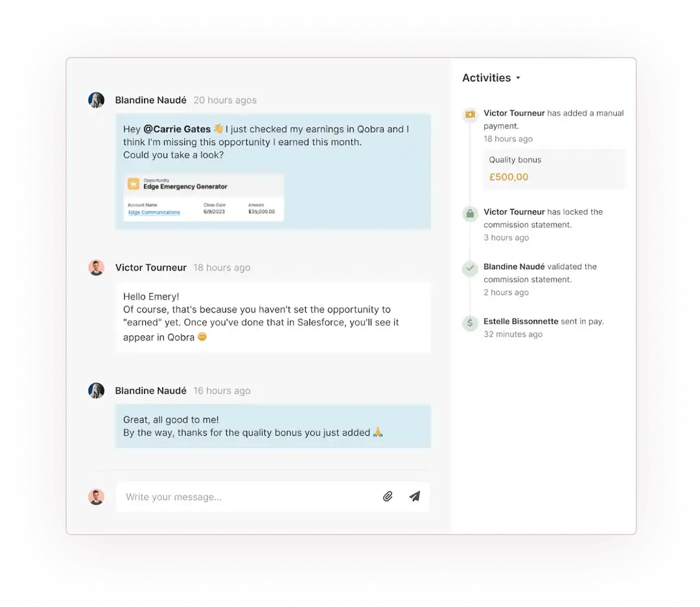Click the dollar sign sent-in-pay icon
Screen dimensions: 700x607
point(470,323)
